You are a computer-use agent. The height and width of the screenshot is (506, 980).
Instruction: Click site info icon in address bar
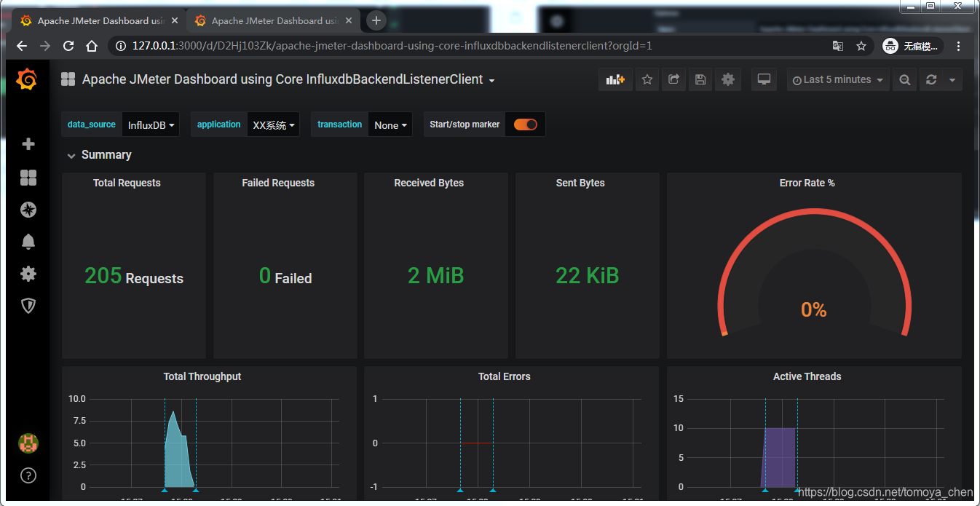point(121,46)
